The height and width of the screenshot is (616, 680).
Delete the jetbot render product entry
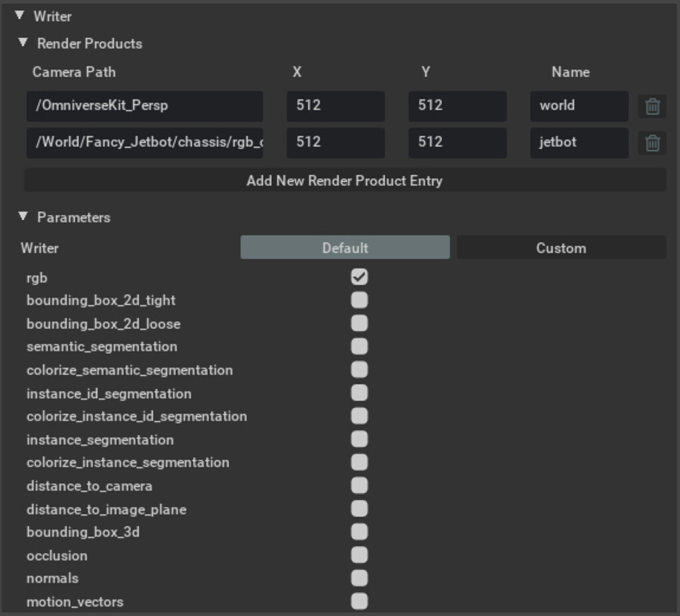click(x=652, y=142)
